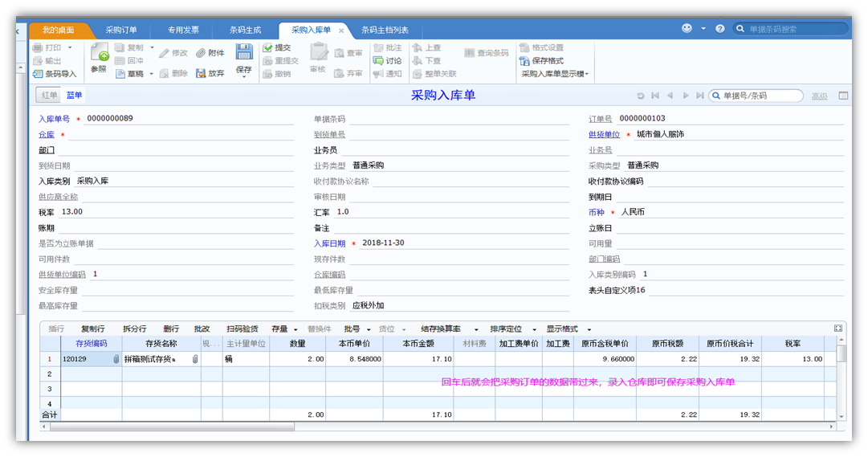Viewport: 868px width, 457px height.
Task: Click the help question mark icon
Action: point(719,28)
